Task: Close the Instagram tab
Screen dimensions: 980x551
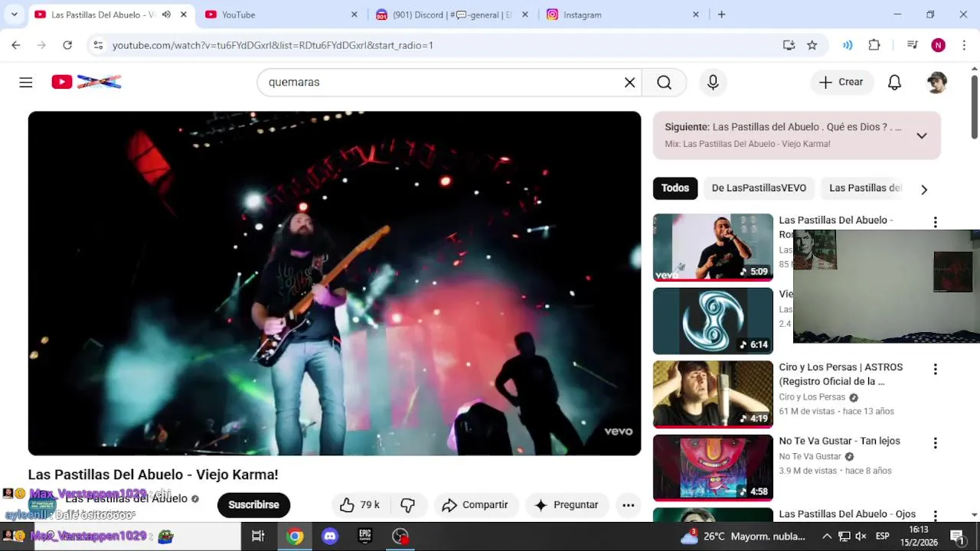Action: (x=696, y=15)
